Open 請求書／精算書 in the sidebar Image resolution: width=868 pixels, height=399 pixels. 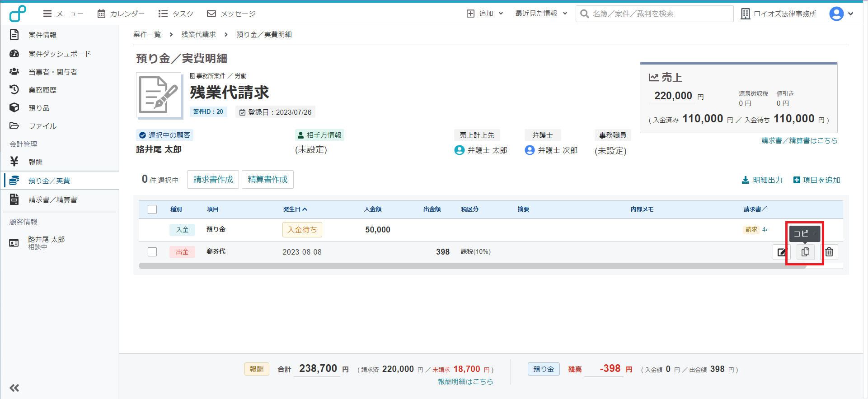pos(53,199)
